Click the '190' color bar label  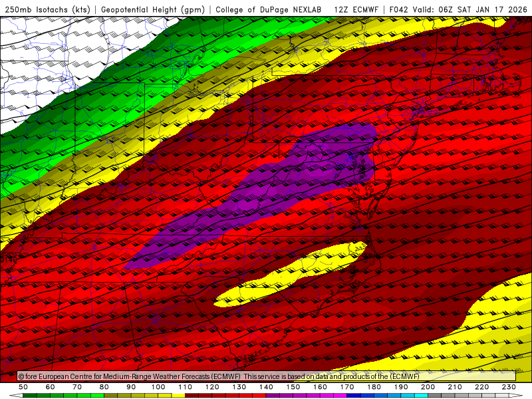[402, 387]
